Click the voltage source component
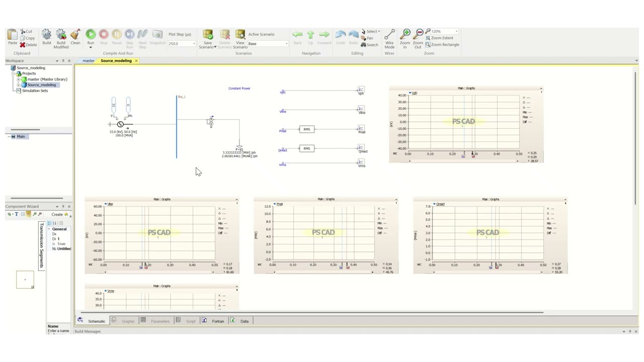The width and height of the screenshot is (644, 362). tap(120, 124)
